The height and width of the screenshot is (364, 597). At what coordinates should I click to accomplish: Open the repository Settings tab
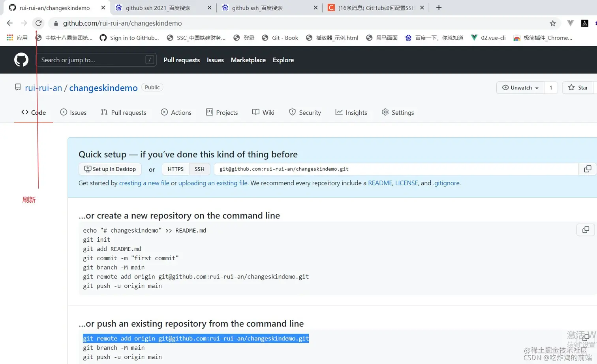pos(398,112)
